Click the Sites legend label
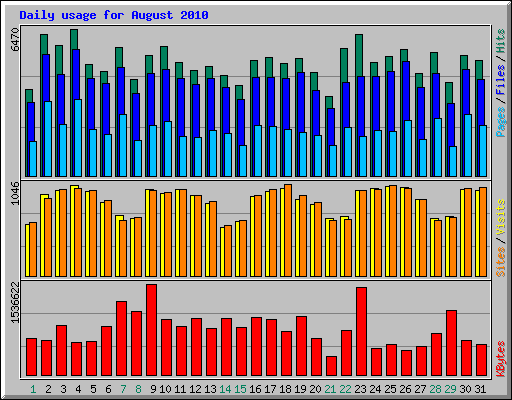Image resolution: width=512 pixels, height=400 pixels. pyautogui.click(x=500, y=262)
